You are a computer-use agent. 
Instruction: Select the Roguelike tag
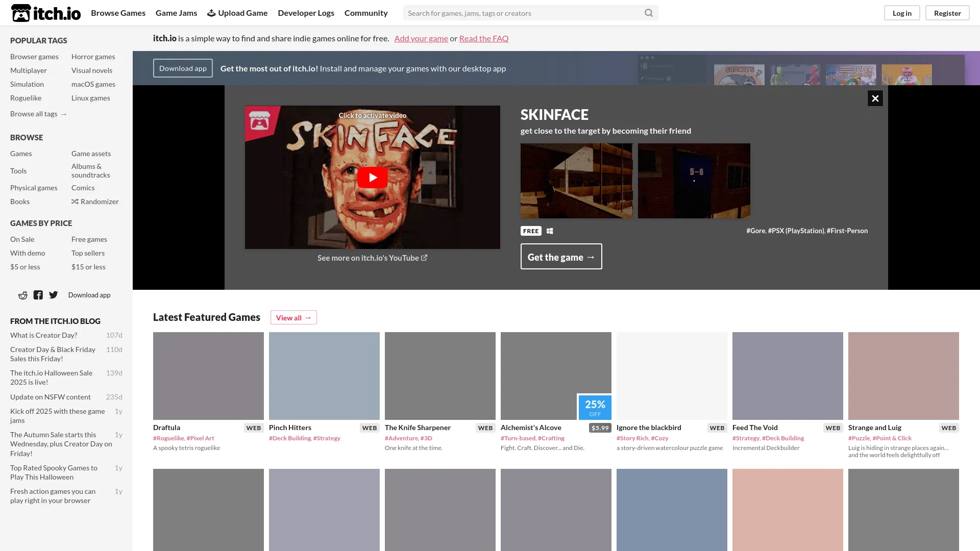[26, 98]
